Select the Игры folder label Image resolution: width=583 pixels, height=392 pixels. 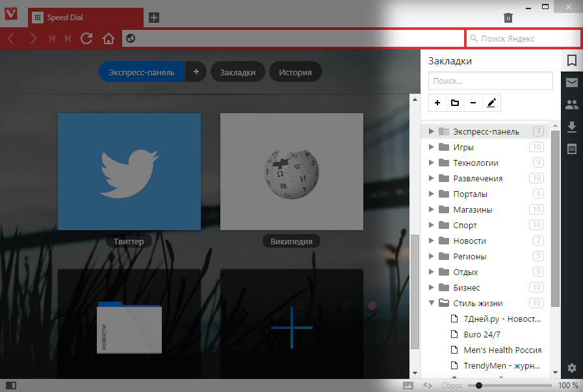(463, 148)
